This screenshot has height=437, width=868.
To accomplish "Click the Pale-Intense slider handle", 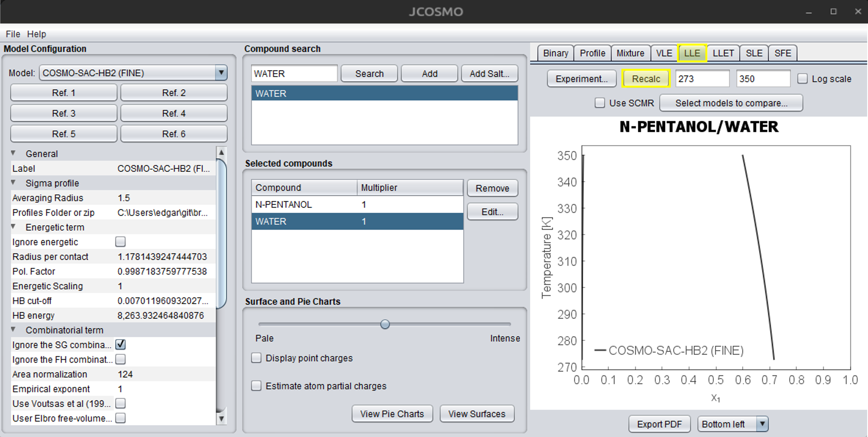I will coord(385,324).
